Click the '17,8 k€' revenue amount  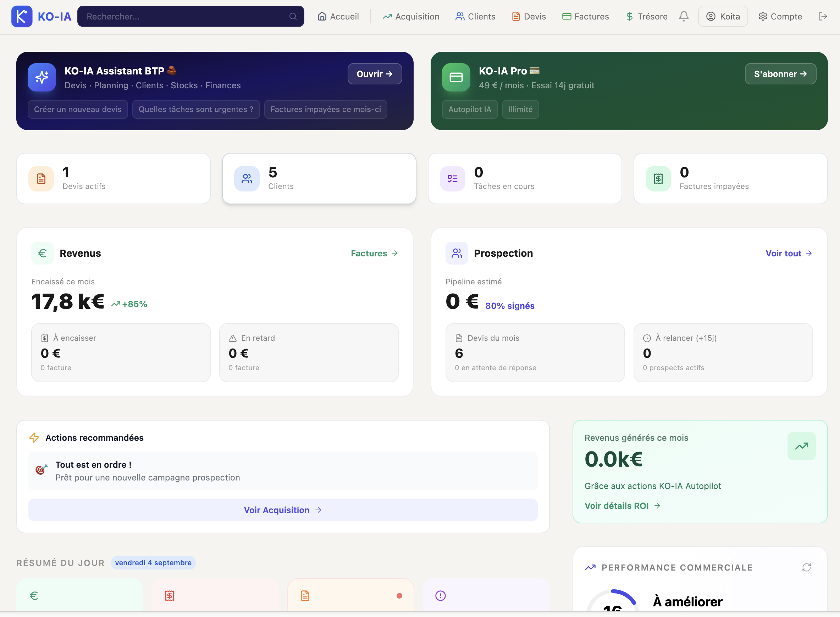68,301
